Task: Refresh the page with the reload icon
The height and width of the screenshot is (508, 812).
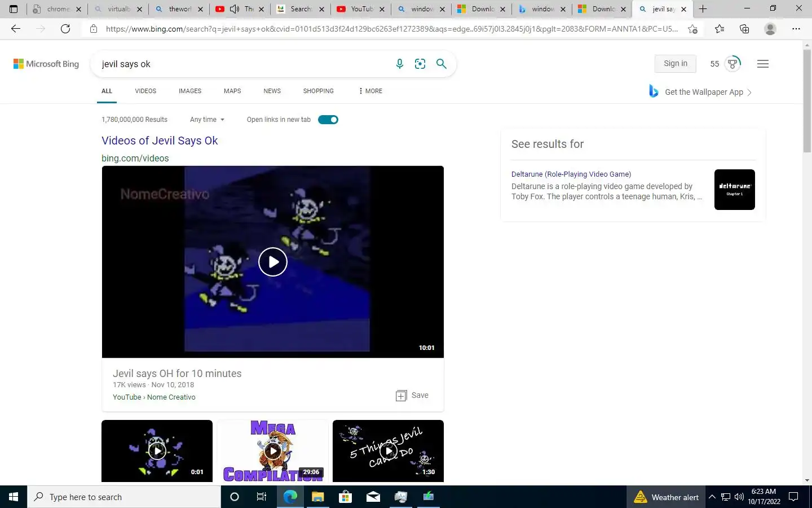Action: point(65,29)
